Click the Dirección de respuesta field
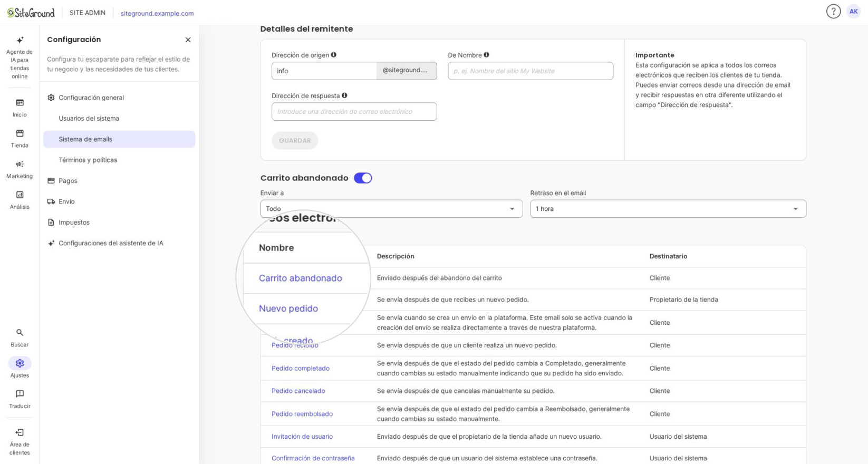The height and width of the screenshot is (464, 868). click(354, 111)
